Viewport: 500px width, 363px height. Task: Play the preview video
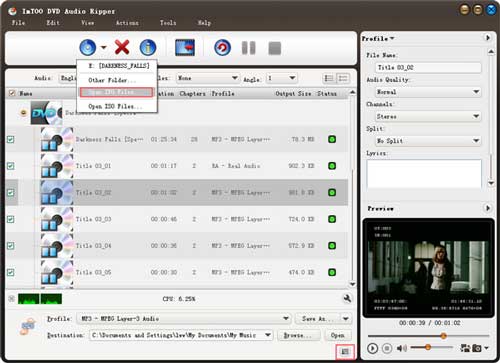372,348
